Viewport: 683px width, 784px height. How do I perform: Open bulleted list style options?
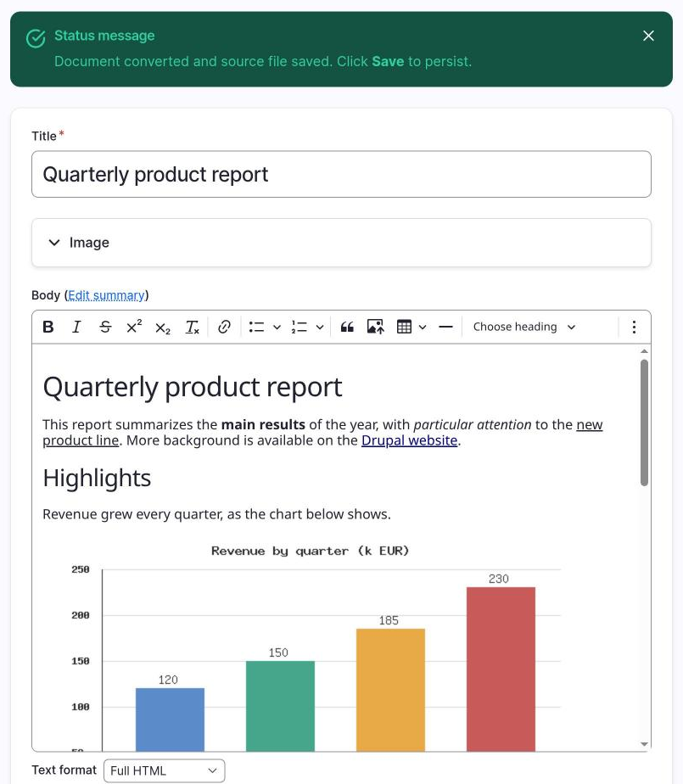(x=277, y=327)
